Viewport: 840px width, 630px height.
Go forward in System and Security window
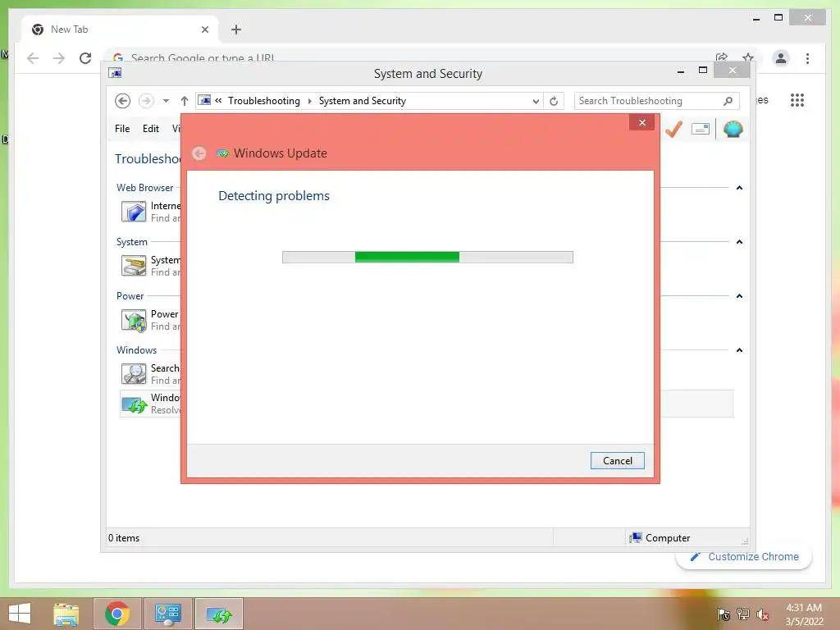tap(146, 101)
